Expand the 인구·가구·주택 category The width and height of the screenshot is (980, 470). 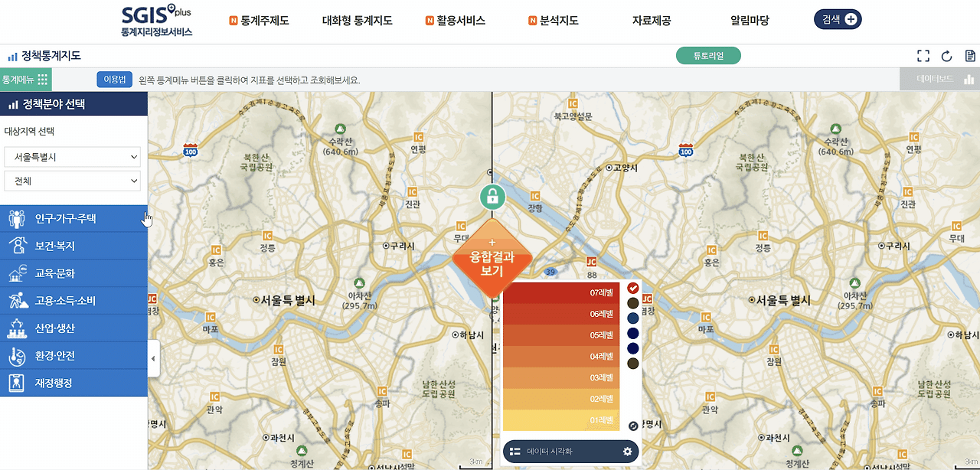tap(73, 219)
